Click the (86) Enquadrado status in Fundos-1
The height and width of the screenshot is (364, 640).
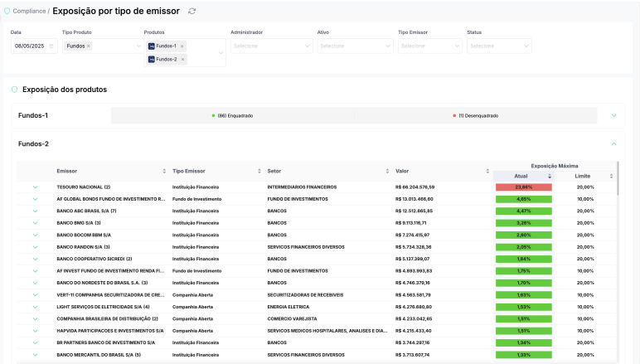click(x=232, y=116)
